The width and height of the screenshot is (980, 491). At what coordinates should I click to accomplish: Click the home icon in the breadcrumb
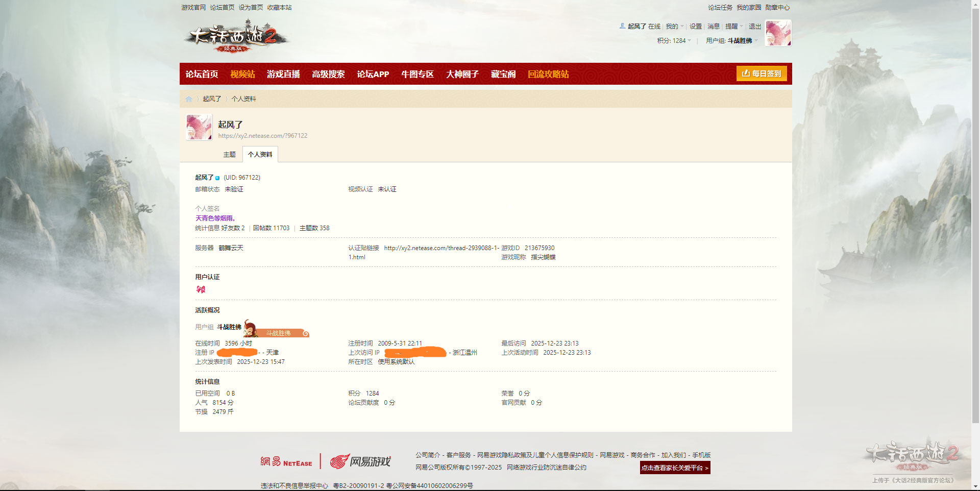(x=189, y=99)
